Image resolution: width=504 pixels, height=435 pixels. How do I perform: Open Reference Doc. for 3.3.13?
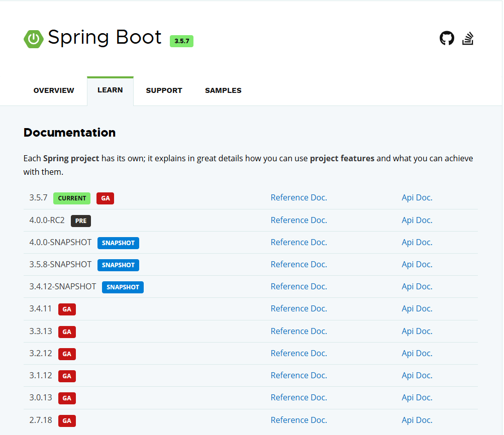point(298,331)
